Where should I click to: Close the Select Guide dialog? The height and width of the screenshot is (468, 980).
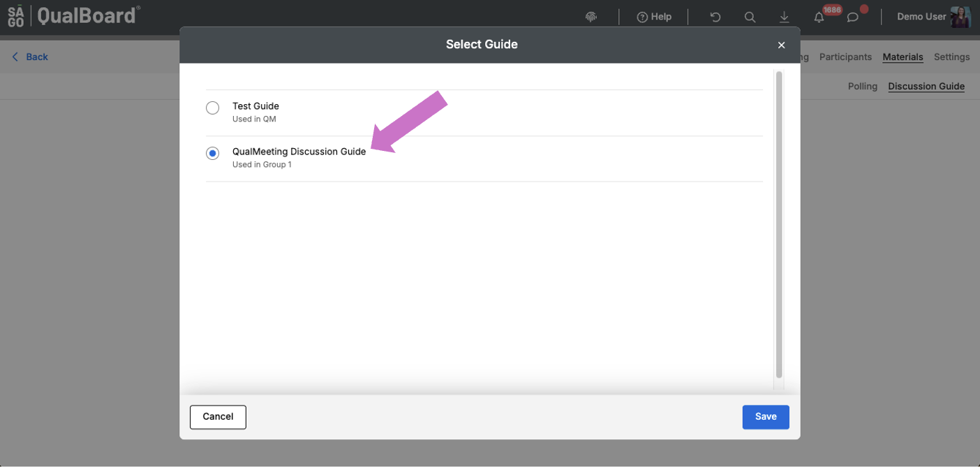(x=781, y=45)
